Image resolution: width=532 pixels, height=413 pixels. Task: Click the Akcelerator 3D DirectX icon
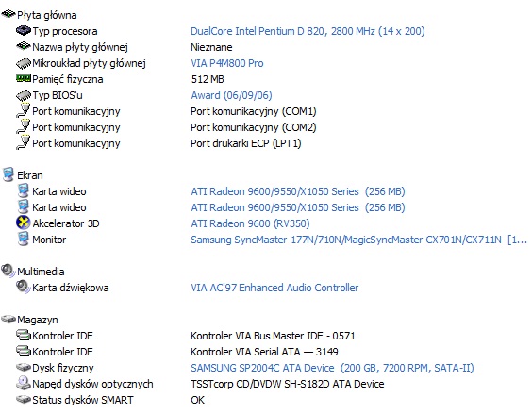point(24,223)
